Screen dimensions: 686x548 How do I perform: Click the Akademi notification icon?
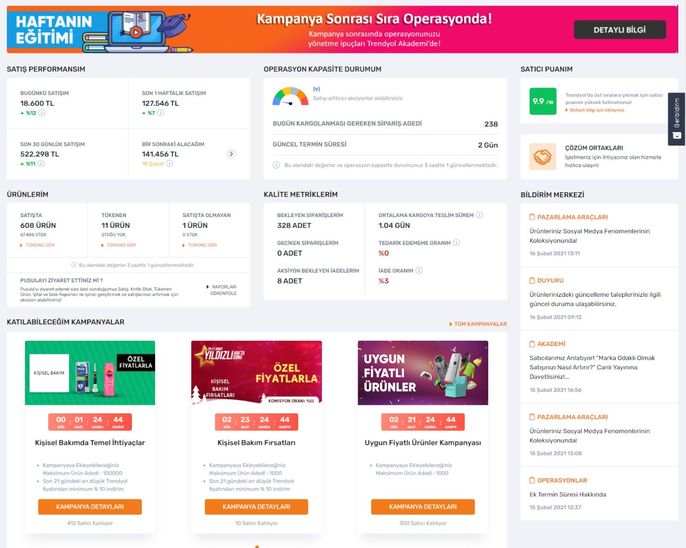532,344
